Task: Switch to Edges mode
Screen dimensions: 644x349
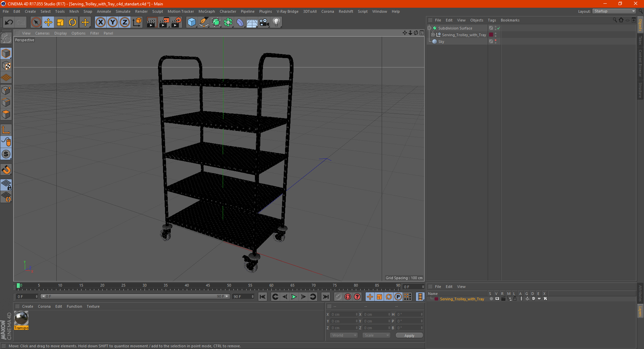Action: click(x=6, y=102)
